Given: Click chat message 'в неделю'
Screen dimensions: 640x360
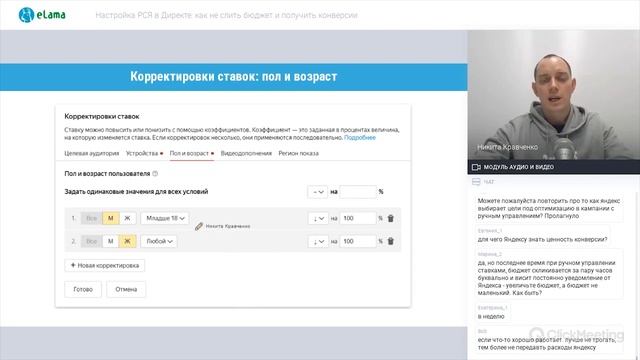Looking at the screenshot, I should pos(491,316).
